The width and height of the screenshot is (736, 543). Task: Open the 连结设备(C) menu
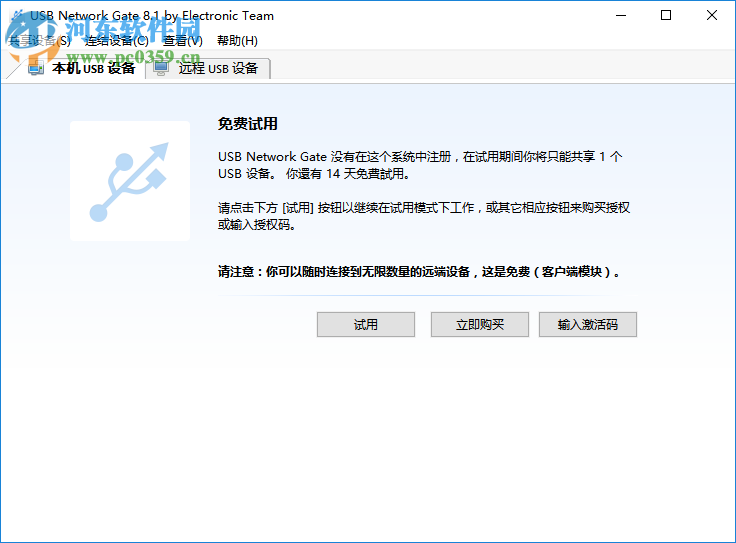click(x=117, y=41)
